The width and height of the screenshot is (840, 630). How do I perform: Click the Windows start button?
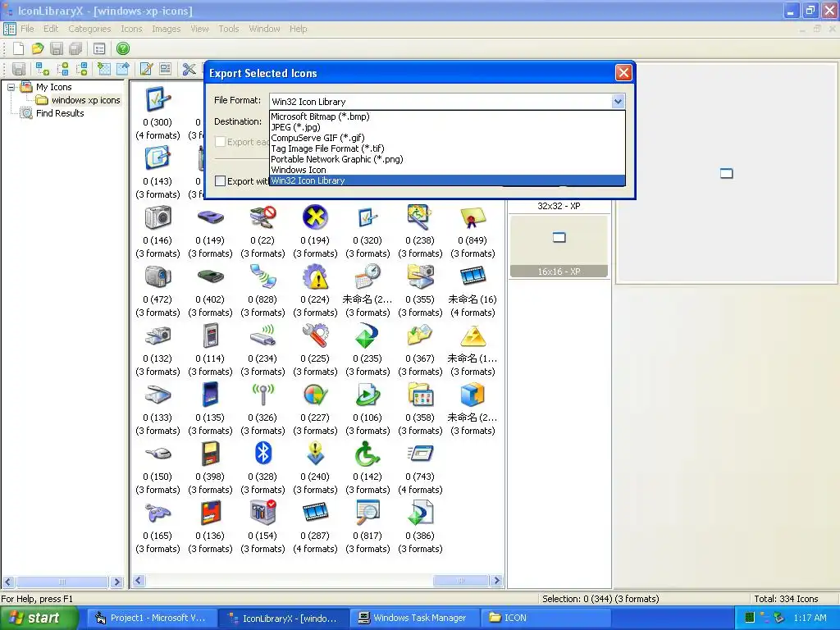(x=39, y=618)
